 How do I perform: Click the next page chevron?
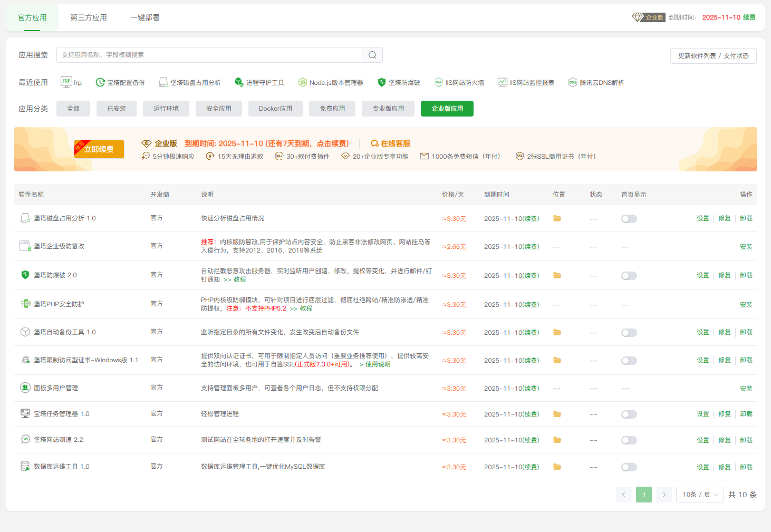664,494
